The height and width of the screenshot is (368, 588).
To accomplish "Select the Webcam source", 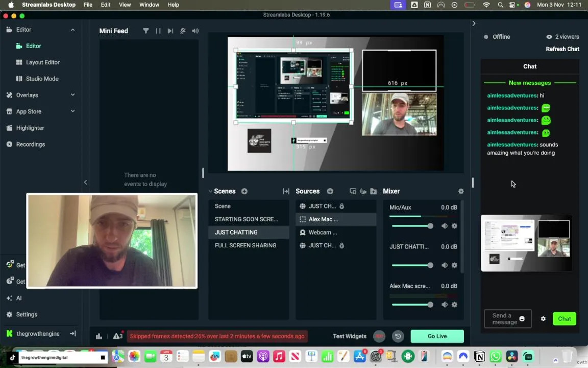I will [336, 233].
